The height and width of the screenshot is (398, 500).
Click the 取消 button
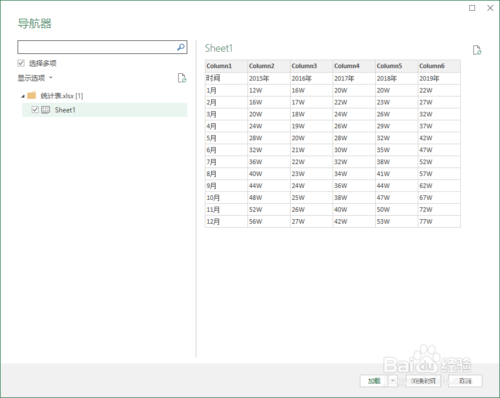pyautogui.click(x=465, y=381)
